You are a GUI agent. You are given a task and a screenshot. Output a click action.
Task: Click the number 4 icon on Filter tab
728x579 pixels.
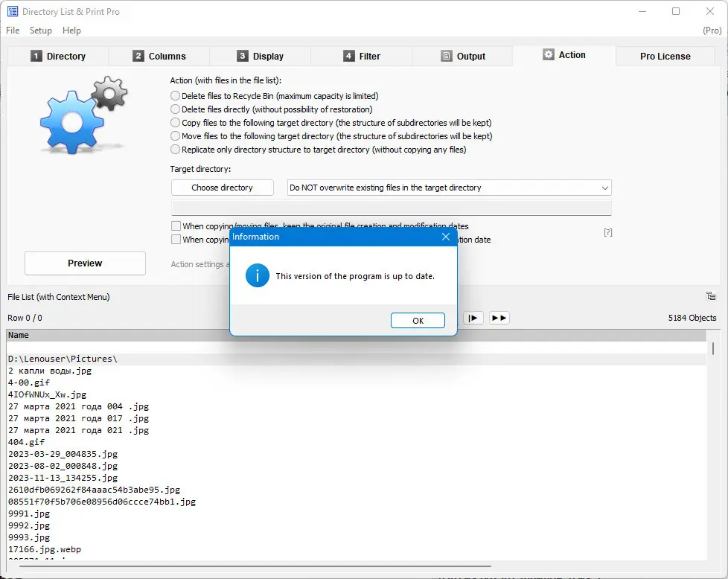point(348,56)
